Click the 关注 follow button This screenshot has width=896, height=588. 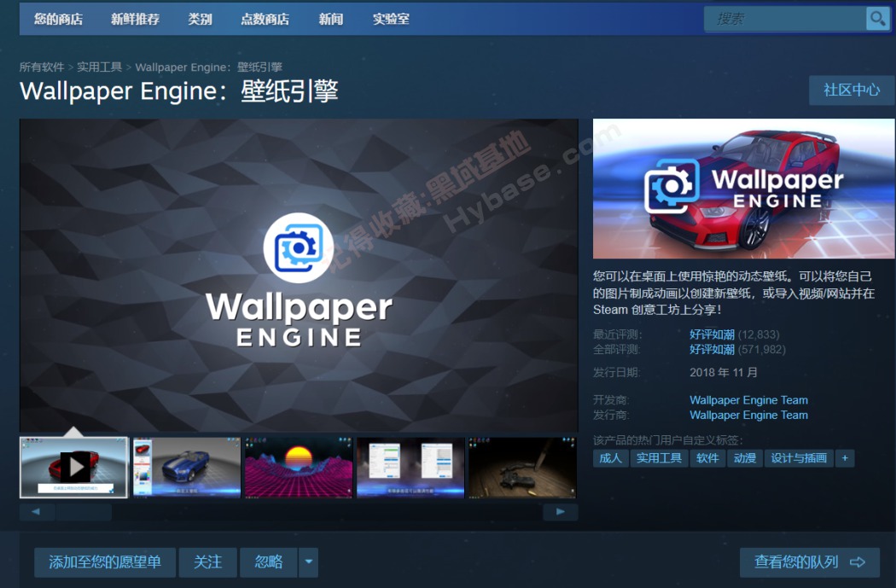(x=208, y=562)
